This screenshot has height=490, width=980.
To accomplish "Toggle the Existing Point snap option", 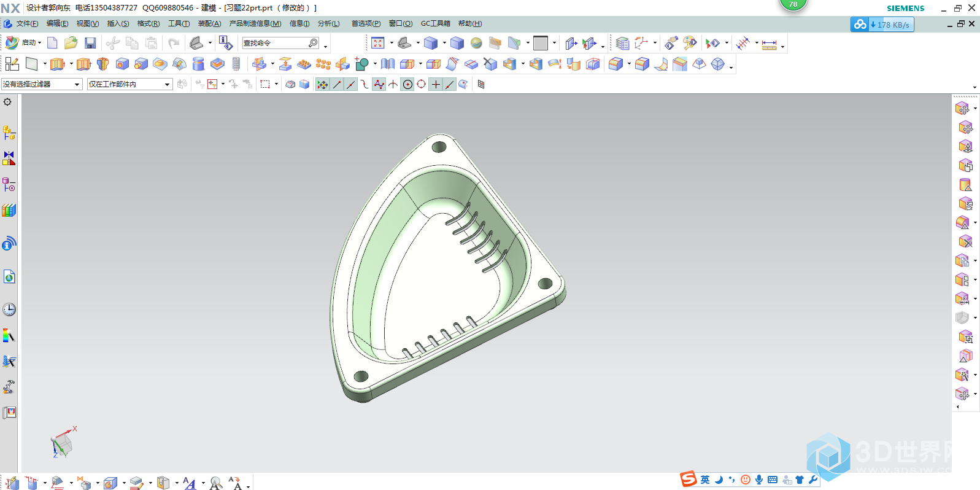I will (436, 84).
